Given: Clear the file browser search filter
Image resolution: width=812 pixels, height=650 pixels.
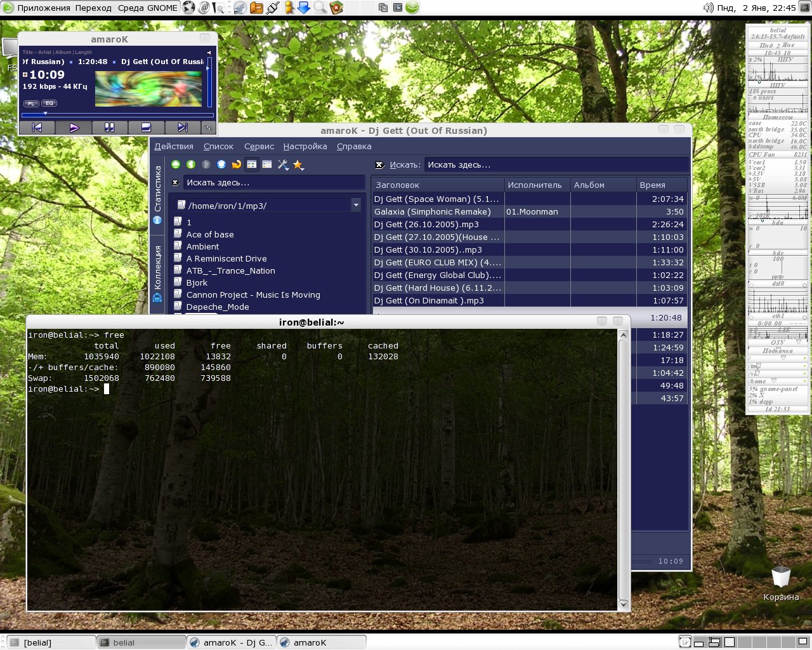Looking at the screenshot, I should point(176,183).
